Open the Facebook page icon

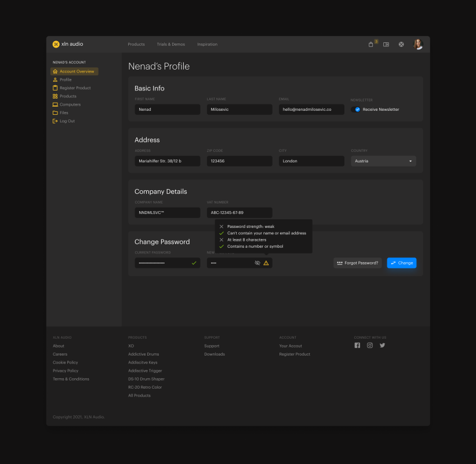[x=357, y=346]
